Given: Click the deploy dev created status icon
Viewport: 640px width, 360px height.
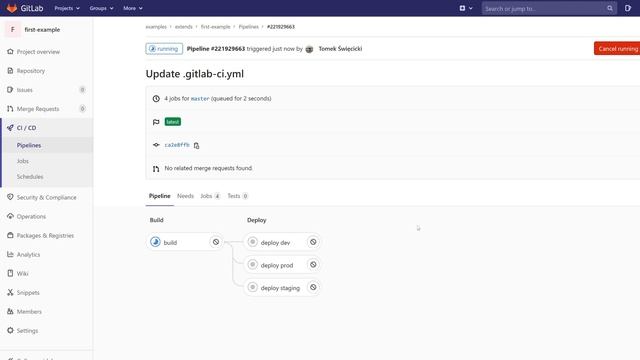Looking at the screenshot, I should coord(253,242).
